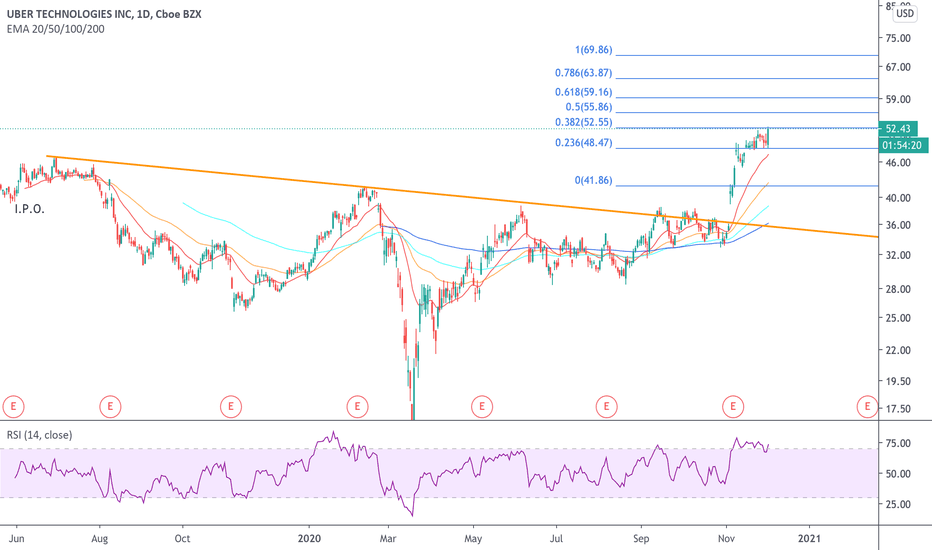This screenshot has height=550, width=932.
Task: Select the Fibonacci level 0.618(59.16) label
Action: 584,92
